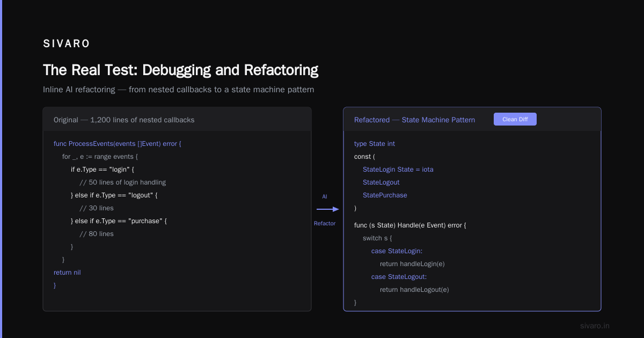This screenshot has width=644, height=338.
Task: Click the subtitle about inline AI refactoring
Action: coord(179,90)
